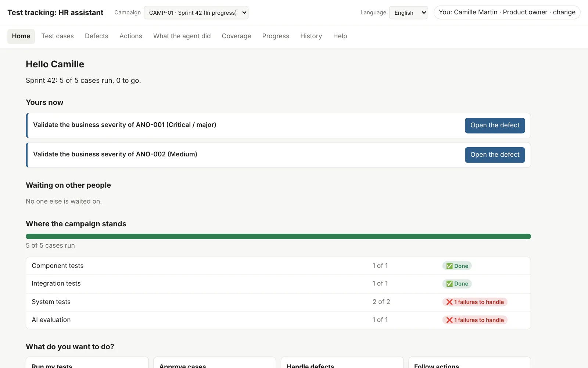Click the Component tests row label
Screen dimensions: 588x368
click(57, 266)
